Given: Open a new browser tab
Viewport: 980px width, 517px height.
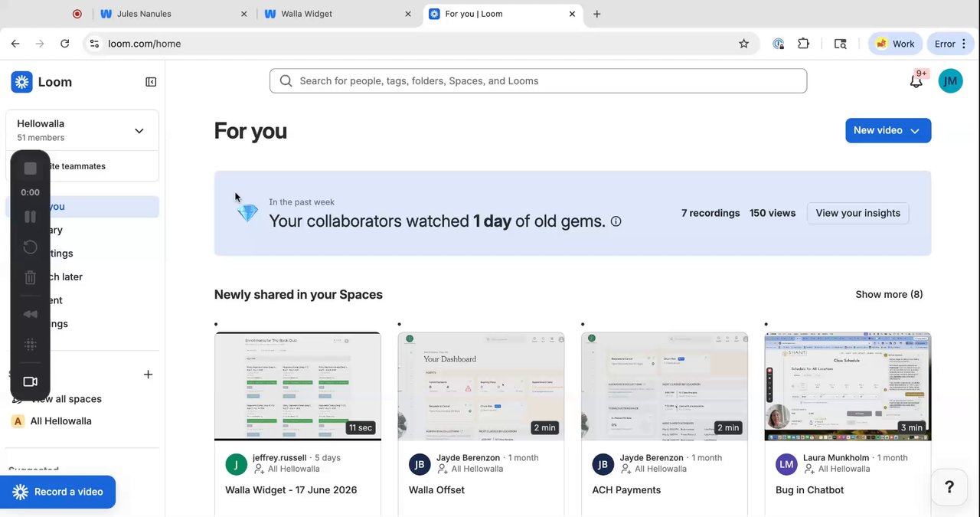Looking at the screenshot, I should 597,14.
